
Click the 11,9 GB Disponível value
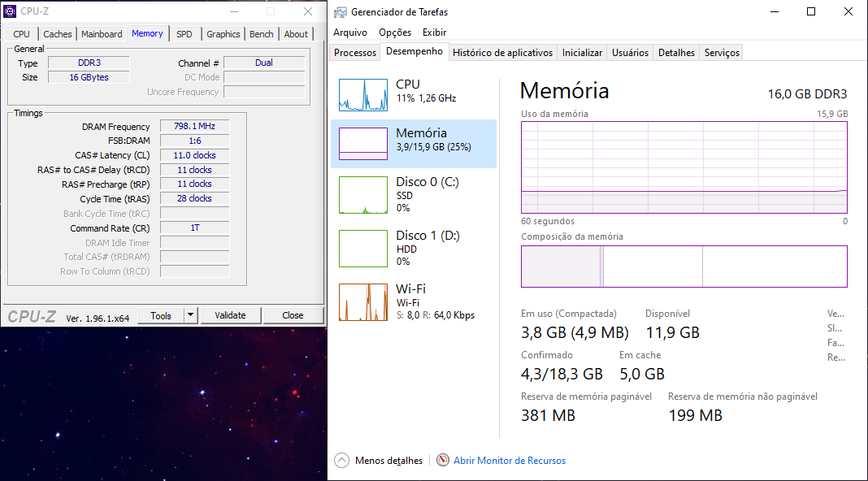coord(673,332)
